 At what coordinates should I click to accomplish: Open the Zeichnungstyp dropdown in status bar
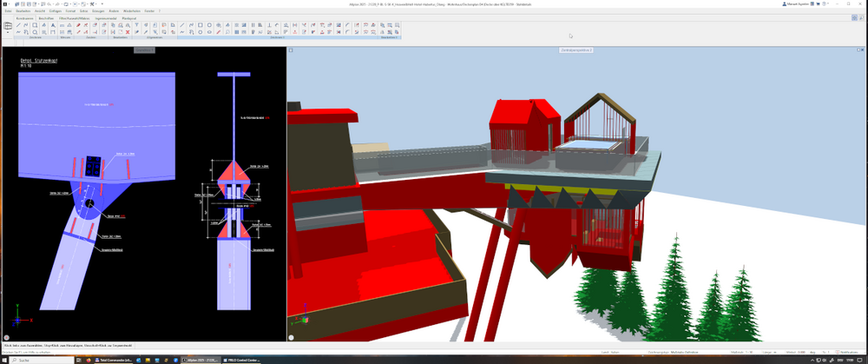(x=686, y=352)
